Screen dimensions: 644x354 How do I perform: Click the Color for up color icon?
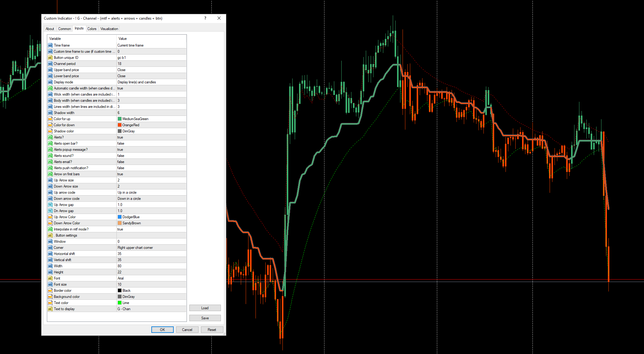pyautogui.click(x=50, y=119)
